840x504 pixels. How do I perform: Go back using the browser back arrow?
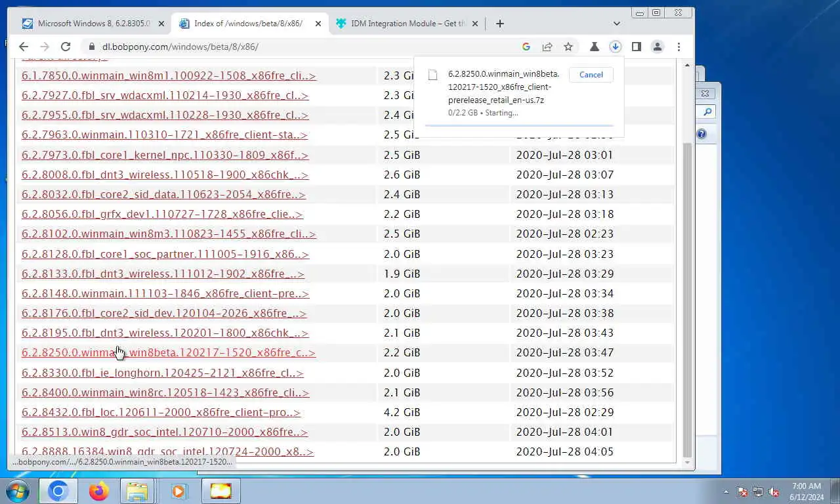click(24, 47)
